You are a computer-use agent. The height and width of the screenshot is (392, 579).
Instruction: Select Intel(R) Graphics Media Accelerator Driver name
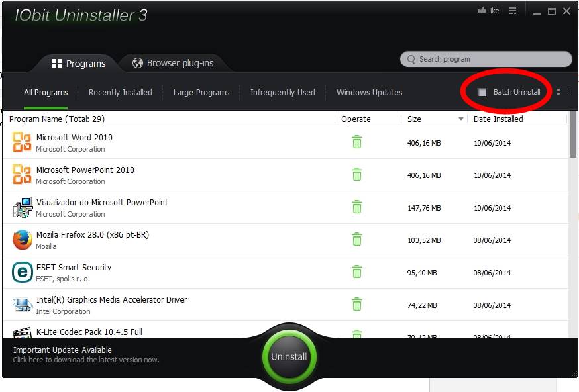[111, 300]
